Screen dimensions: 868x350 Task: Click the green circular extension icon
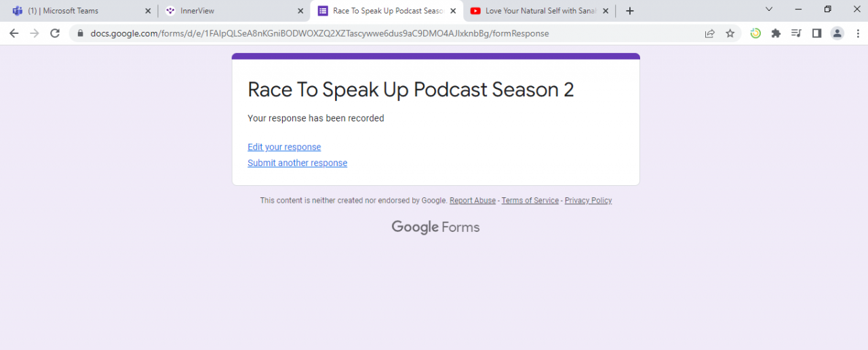click(755, 33)
